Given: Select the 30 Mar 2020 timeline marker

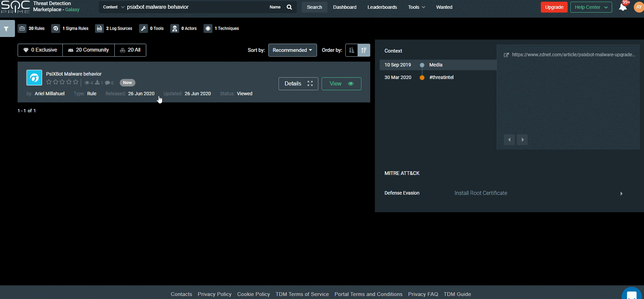Looking at the screenshot, I should coord(422,78).
